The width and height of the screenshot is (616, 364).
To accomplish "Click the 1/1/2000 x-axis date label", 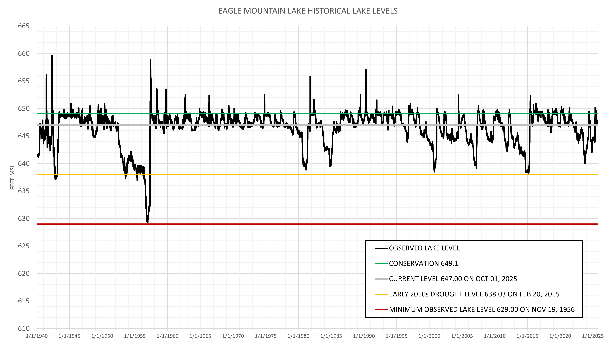I will coord(429,336).
